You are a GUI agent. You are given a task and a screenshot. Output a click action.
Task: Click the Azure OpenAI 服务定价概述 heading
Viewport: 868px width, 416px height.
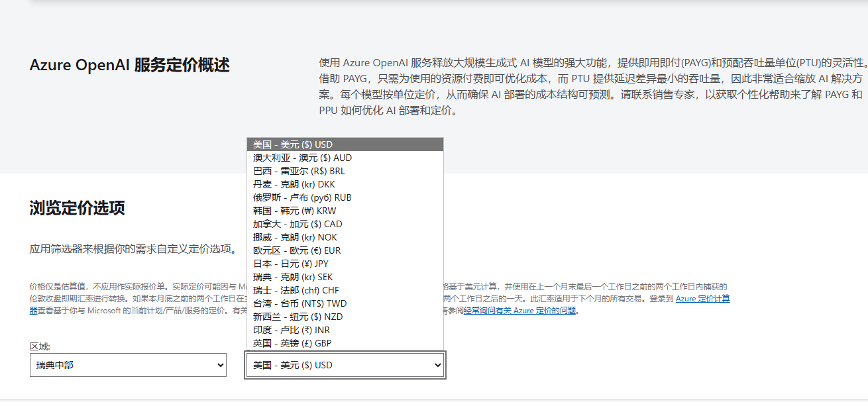coord(130,65)
